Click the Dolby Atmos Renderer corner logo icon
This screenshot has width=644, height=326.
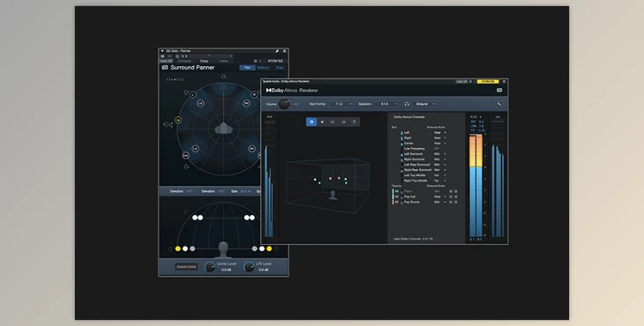pos(499,90)
